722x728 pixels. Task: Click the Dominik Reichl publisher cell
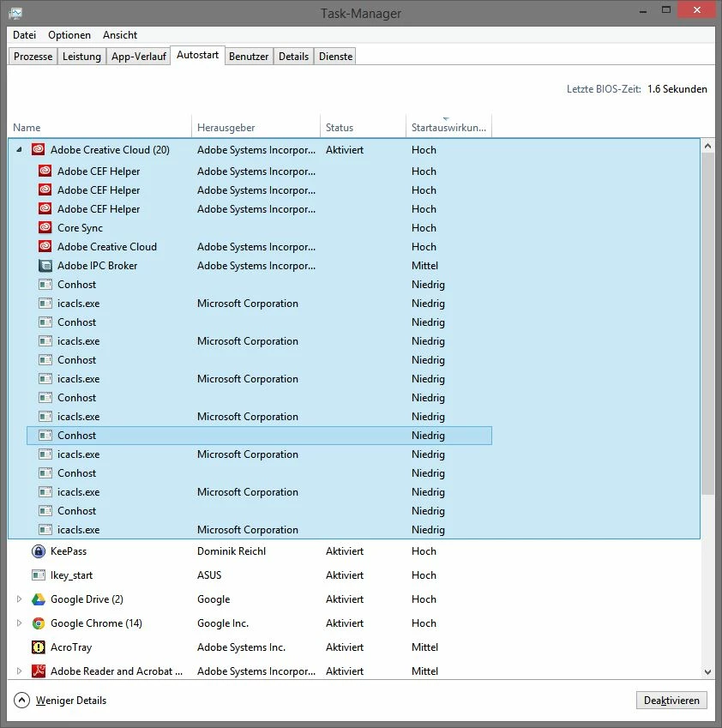pos(232,551)
